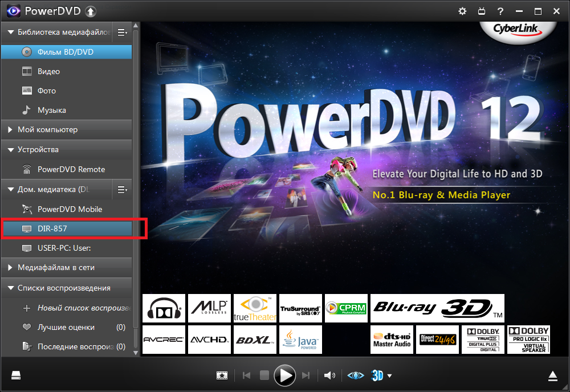Click the Play button
The image size is (570, 392).
point(284,375)
